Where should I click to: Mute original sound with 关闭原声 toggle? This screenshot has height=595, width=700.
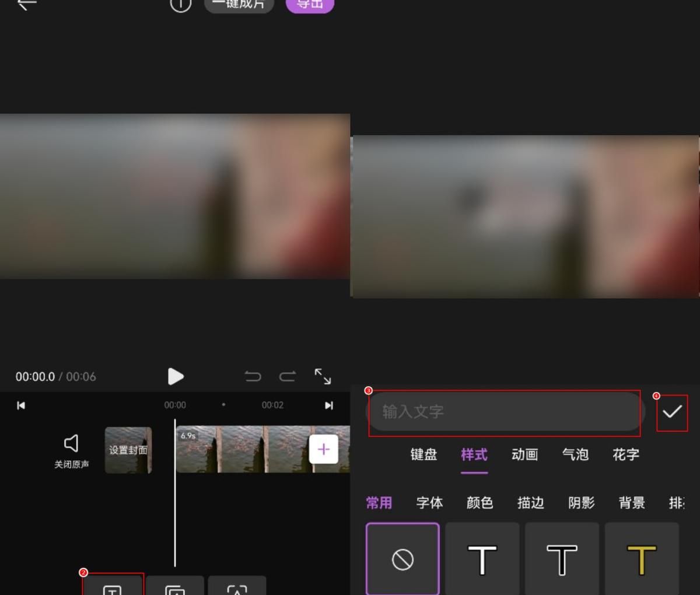pyautogui.click(x=70, y=449)
